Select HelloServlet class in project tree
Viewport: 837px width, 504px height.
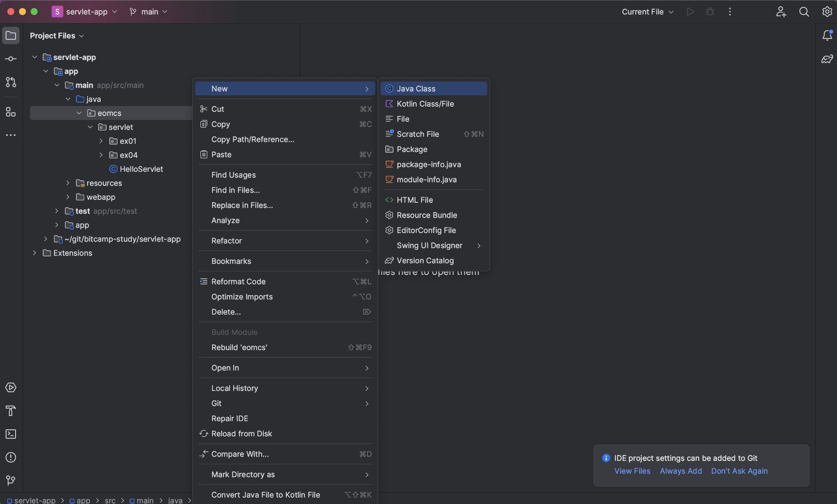[x=141, y=169]
